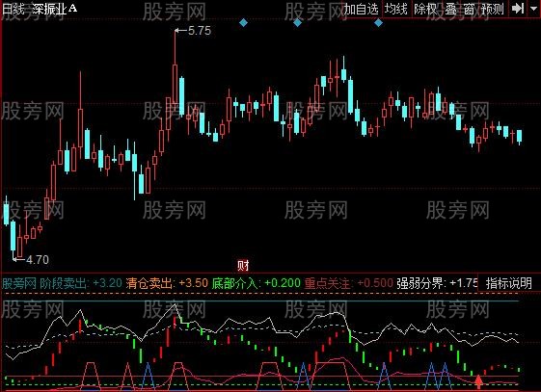
Task: Click the 清仓卖出 indicator label
Action: [x=149, y=283]
